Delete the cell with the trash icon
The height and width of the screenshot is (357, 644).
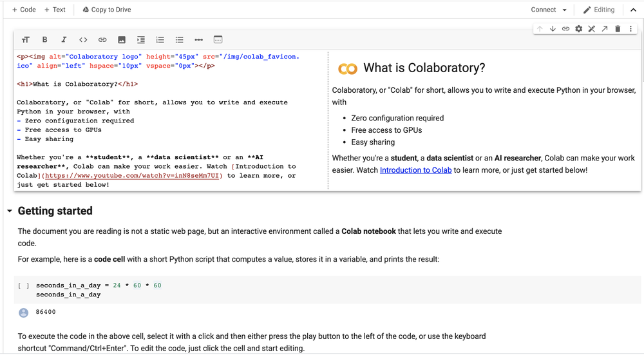coord(618,29)
